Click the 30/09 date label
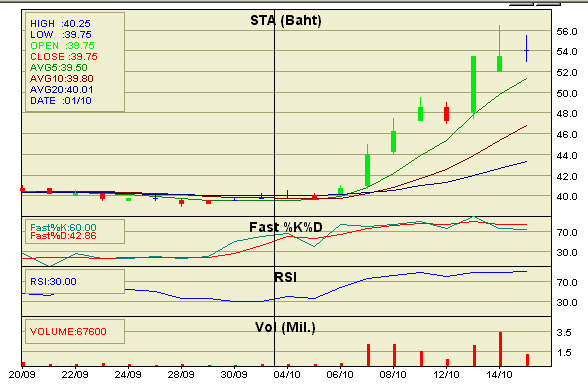This screenshot has height=388, width=588. point(234,375)
